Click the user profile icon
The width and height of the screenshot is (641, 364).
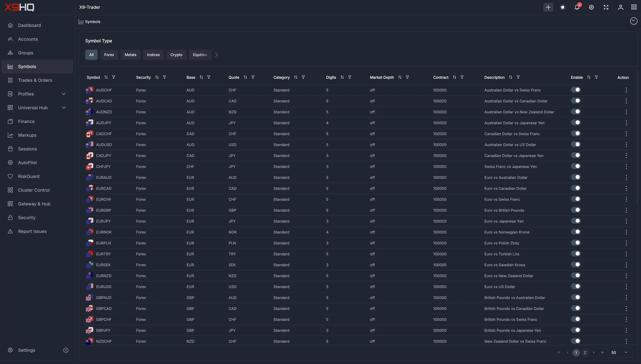pyautogui.click(x=620, y=7)
